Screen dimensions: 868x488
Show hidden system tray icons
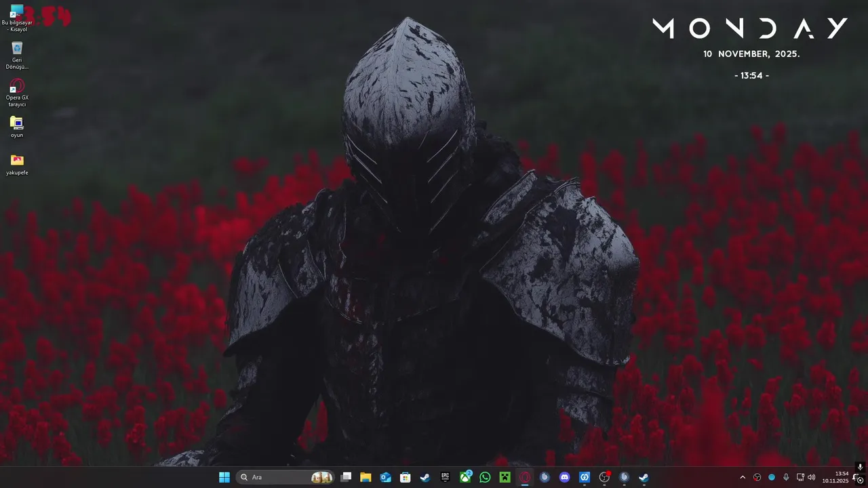pyautogui.click(x=743, y=477)
